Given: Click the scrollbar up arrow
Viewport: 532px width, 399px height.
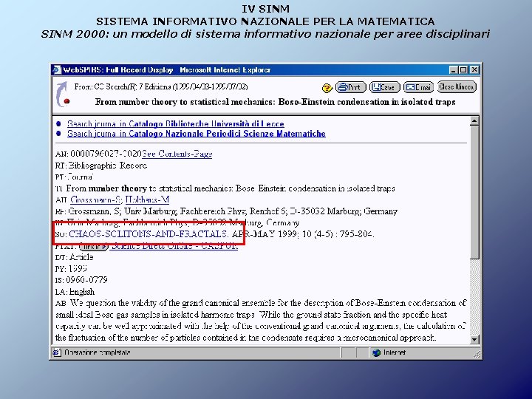Looking at the screenshot, I should coord(474,120).
